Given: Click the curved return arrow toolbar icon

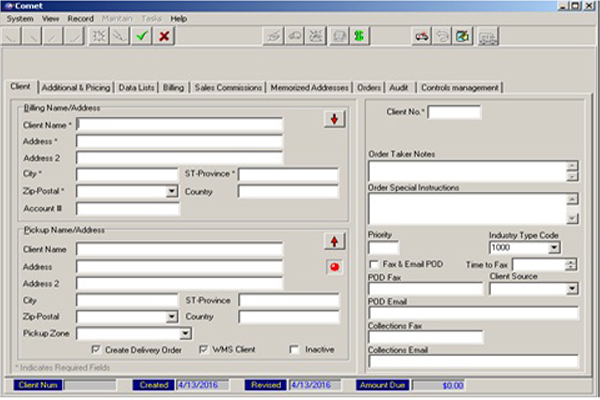Looking at the screenshot, I should [x=442, y=36].
